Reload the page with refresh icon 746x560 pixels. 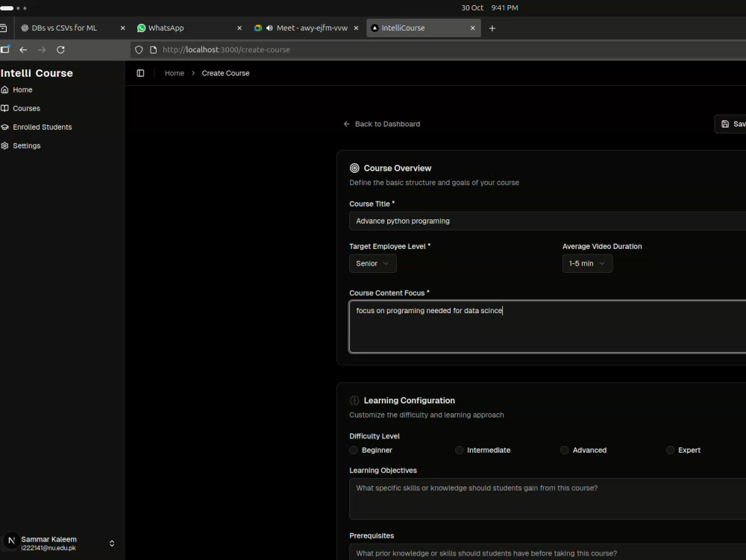pos(60,49)
